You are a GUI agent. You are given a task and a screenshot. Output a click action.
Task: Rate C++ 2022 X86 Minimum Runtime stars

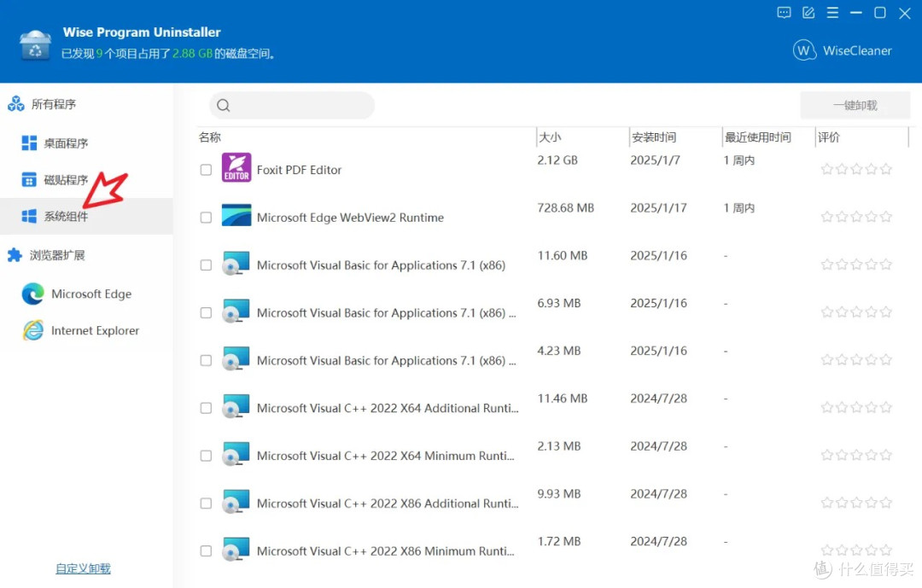[856, 550]
